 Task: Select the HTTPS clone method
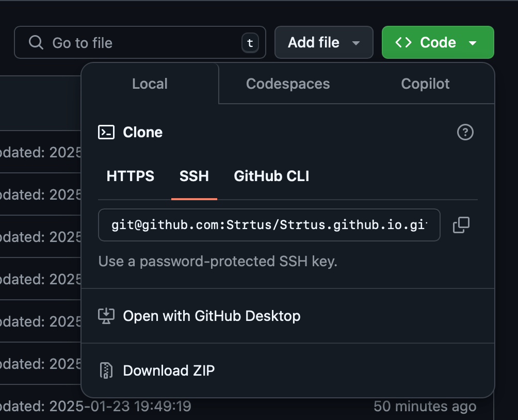click(x=130, y=176)
